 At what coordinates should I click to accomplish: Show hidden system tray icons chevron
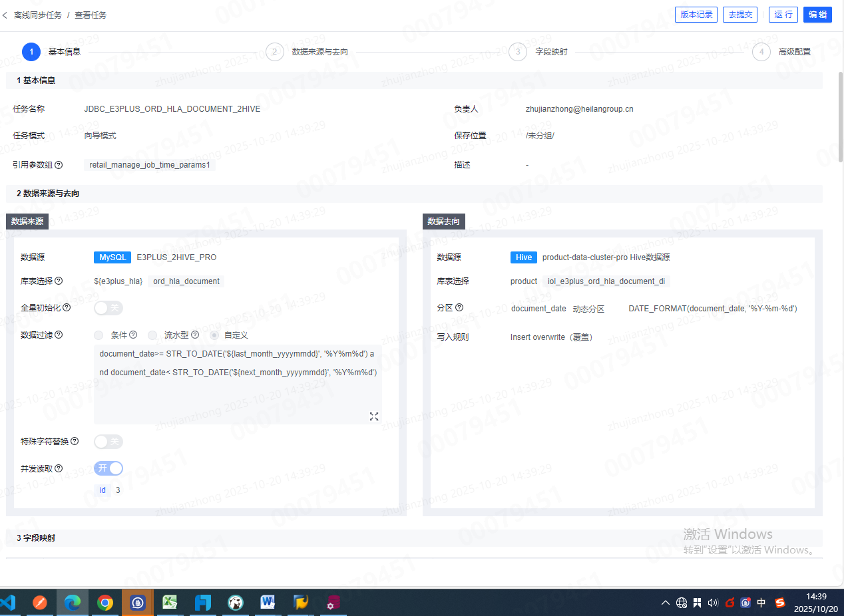[x=665, y=603]
